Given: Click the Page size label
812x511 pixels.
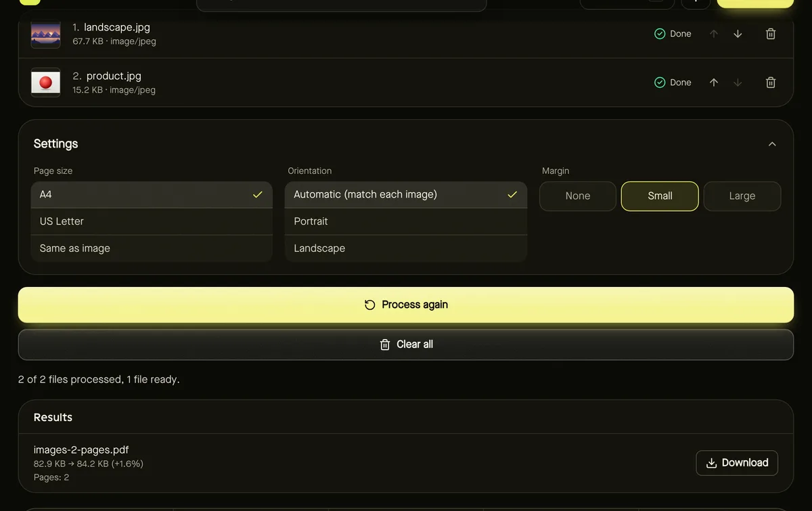Looking at the screenshot, I should 53,171.
